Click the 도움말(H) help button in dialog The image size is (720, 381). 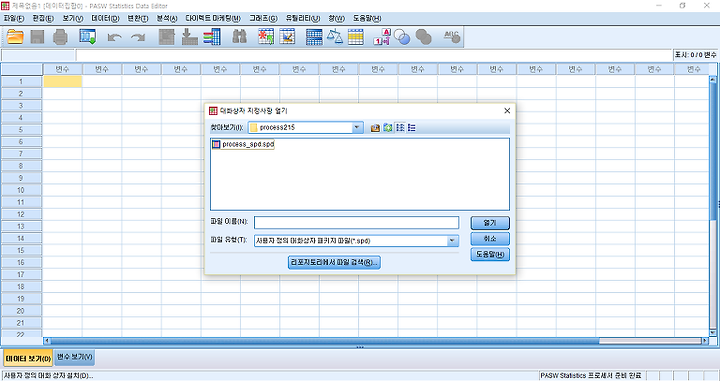[490, 254]
